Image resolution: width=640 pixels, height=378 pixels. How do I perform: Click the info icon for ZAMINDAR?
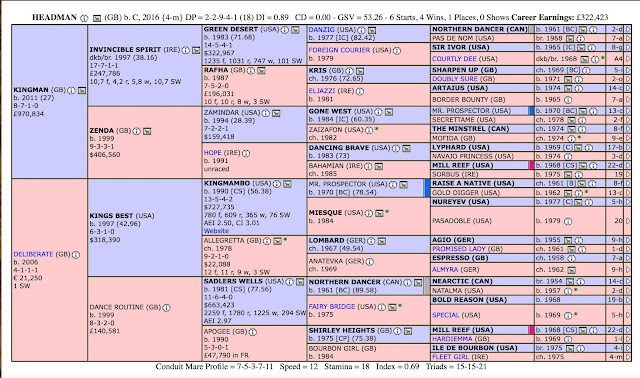click(266, 113)
